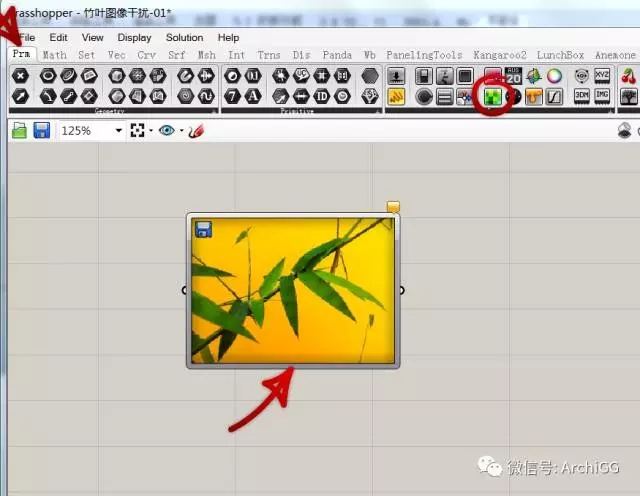Switch to the Trns tab
Screen dimensions: 640x496
(269, 55)
